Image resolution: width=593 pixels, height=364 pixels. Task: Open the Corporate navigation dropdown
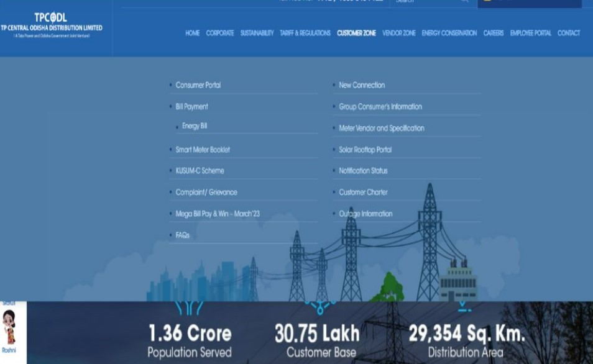221,33
